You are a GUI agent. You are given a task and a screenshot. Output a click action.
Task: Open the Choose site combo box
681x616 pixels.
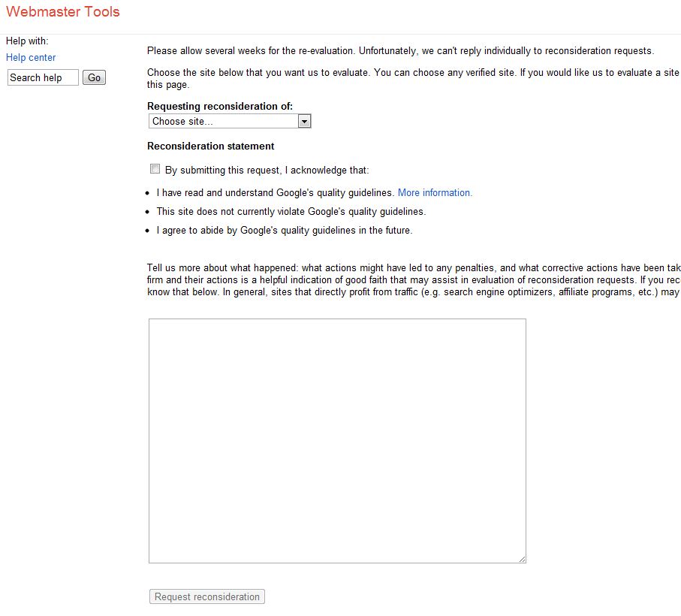[223, 121]
